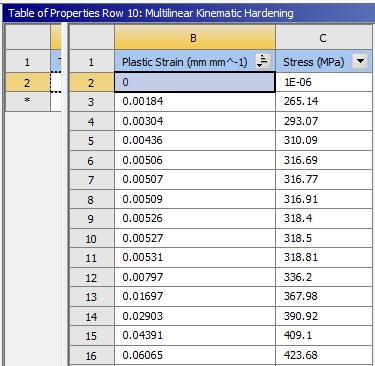Image resolution: width=375 pixels, height=366 pixels.
Task: Select stress value 316.77
Action: tap(324, 179)
